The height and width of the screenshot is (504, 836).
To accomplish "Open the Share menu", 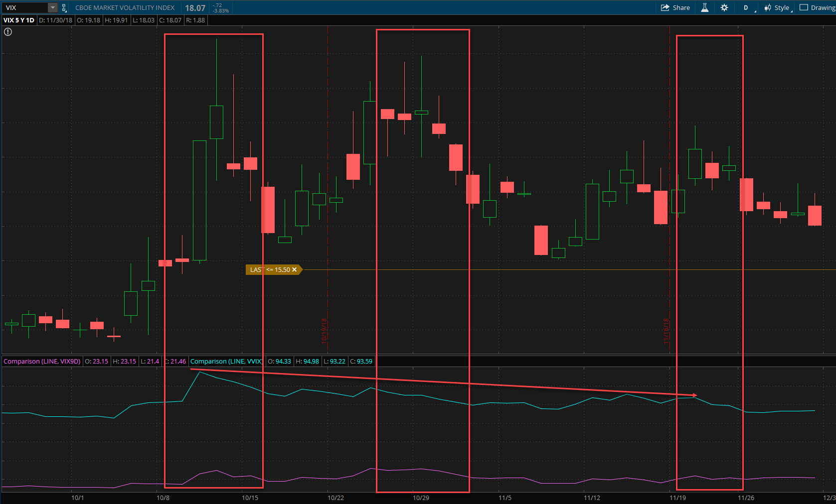I will click(x=675, y=7).
